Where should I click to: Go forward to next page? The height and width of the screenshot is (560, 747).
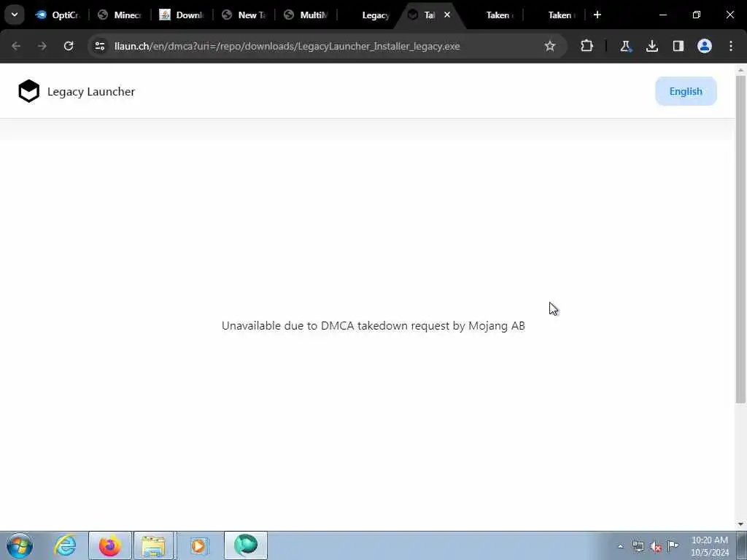point(42,46)
